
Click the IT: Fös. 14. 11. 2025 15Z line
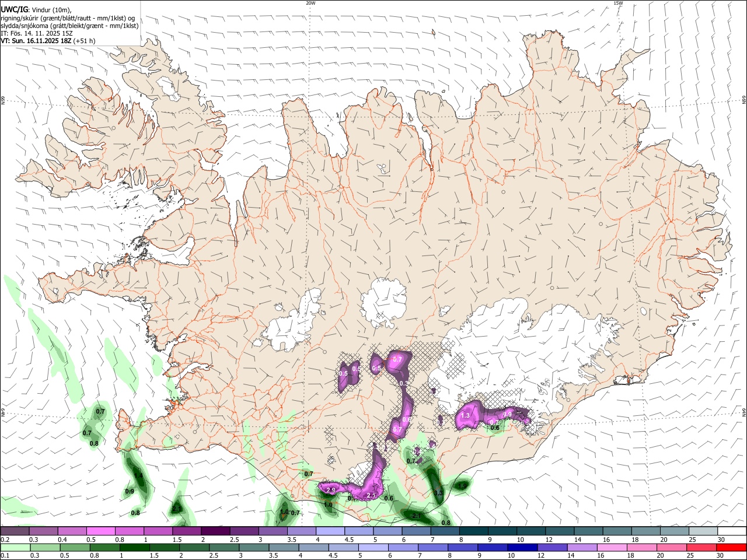(x=37, y=33)
